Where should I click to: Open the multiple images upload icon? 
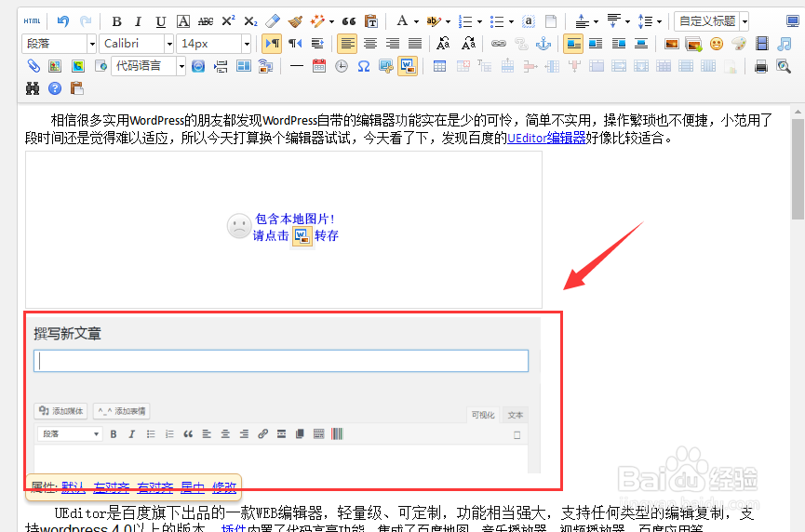coord(693,44)
